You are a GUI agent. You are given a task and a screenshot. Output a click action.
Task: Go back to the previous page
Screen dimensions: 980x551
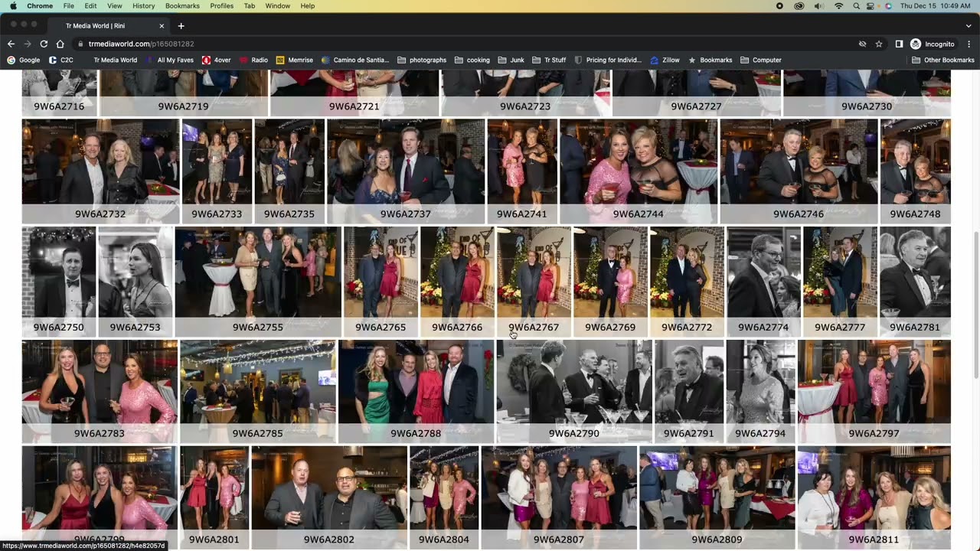point(11,44)
